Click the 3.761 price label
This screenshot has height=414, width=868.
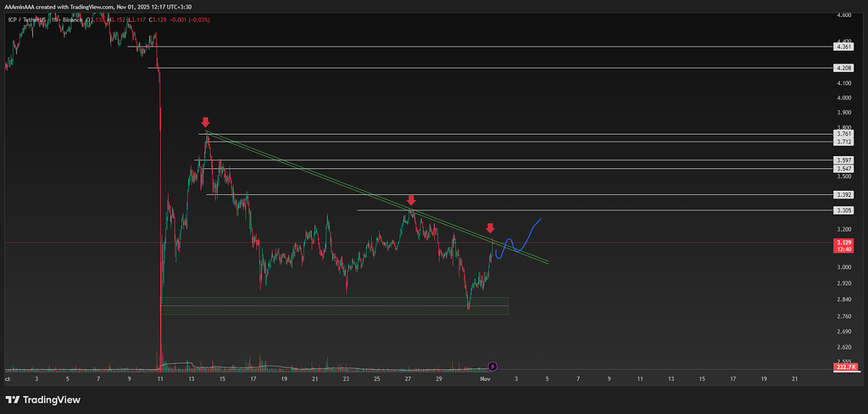844,134
